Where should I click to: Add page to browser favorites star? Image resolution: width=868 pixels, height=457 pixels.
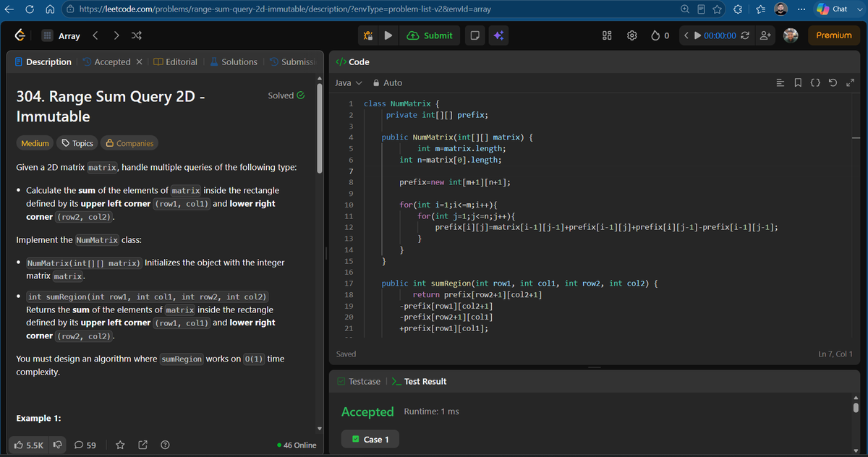(717, 9)
